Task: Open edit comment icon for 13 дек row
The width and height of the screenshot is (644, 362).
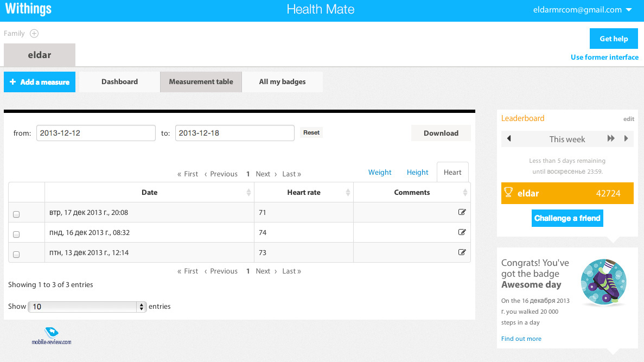Action: [x=462, y=252]
